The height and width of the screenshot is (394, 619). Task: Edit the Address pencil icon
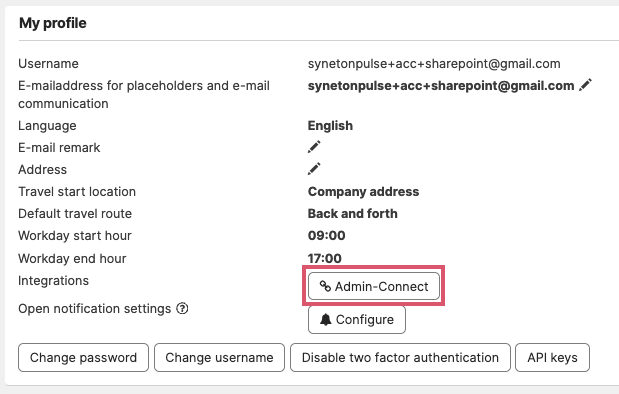(314, 169)
